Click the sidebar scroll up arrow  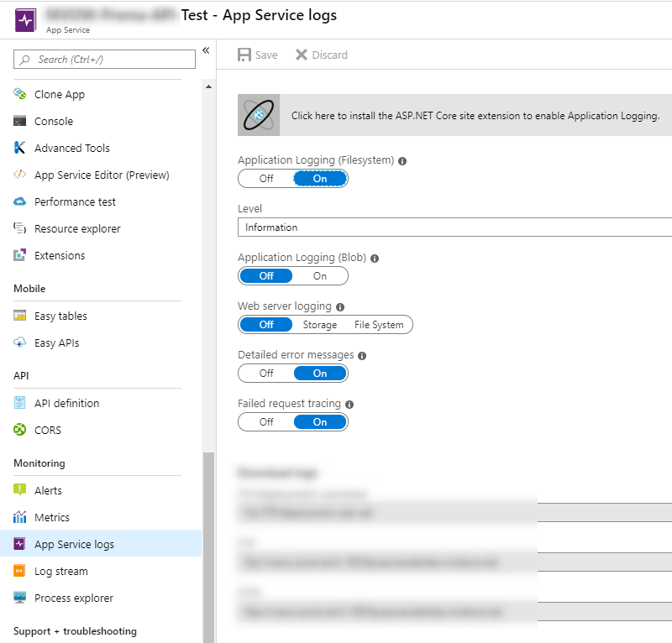pos(208,86)
